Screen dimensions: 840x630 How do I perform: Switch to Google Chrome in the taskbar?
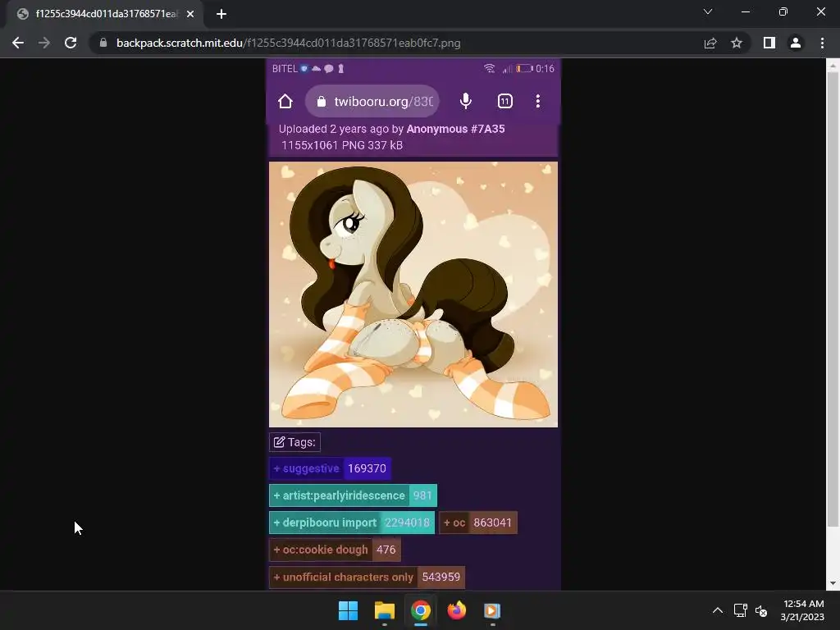pyautogui.click(x=421, y=610)
